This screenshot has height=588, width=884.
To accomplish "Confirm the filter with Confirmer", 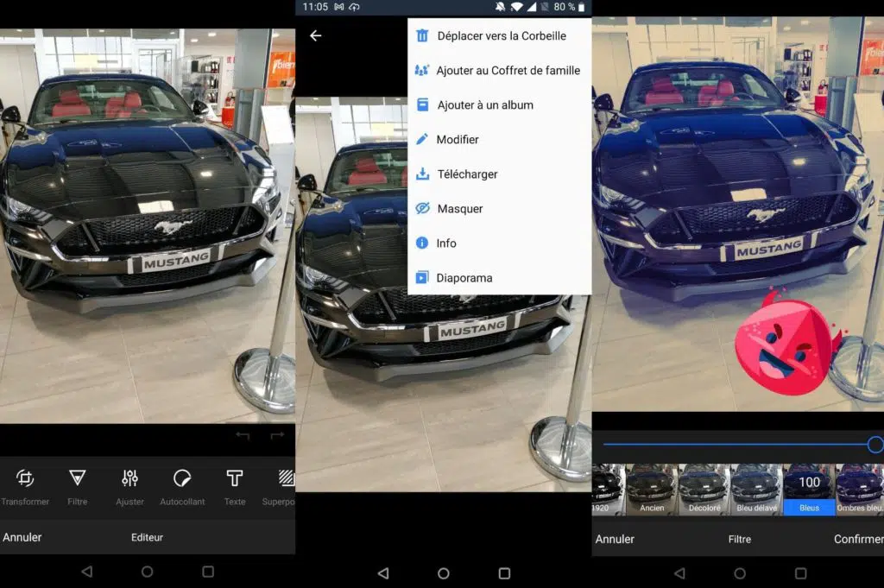I will click(x=859, y=539).
